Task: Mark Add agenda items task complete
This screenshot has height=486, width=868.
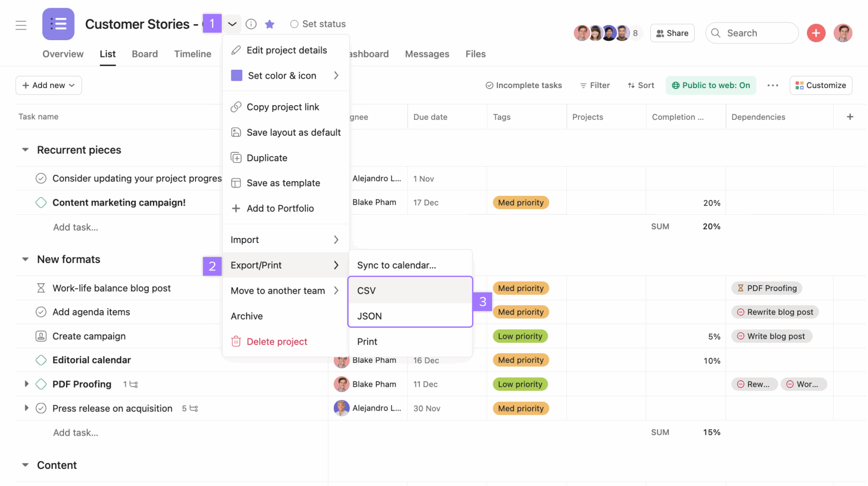Action: [x=41, y=312]
